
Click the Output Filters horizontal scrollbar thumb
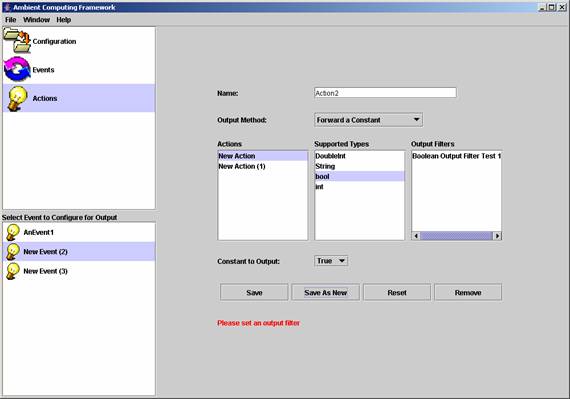(456, 236)
